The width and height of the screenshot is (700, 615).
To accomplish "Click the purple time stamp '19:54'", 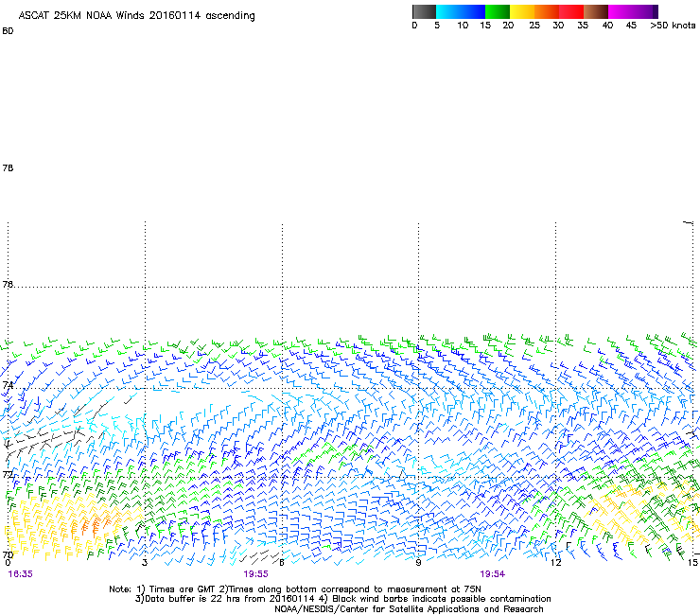I will pyautogui.click(x=493, y=574).
